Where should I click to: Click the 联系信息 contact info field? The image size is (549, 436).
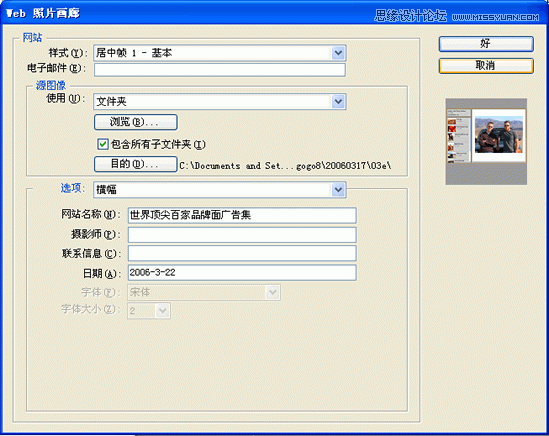[x=242, y=254]
